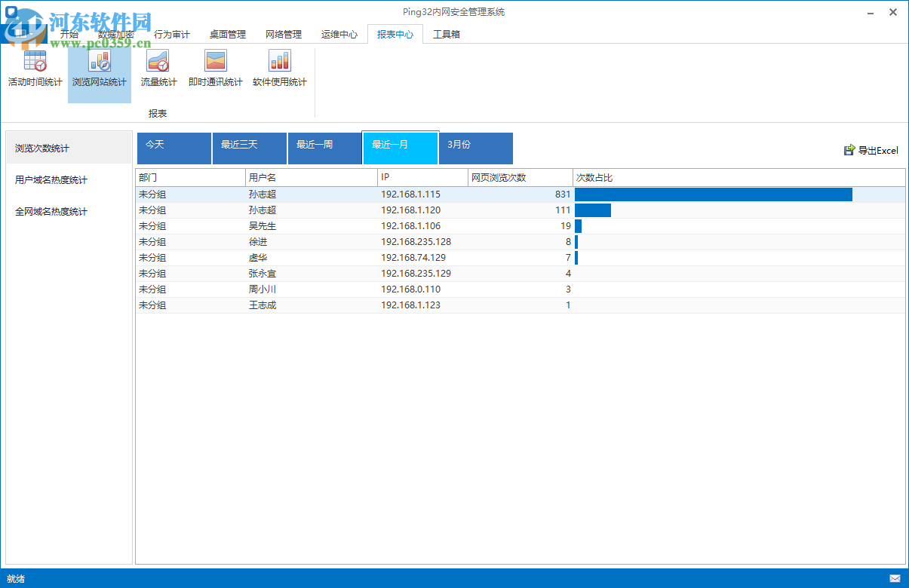Viewport: 909px width, 588px height.
Task: Filter report by 今天
Action: [174, 148]
